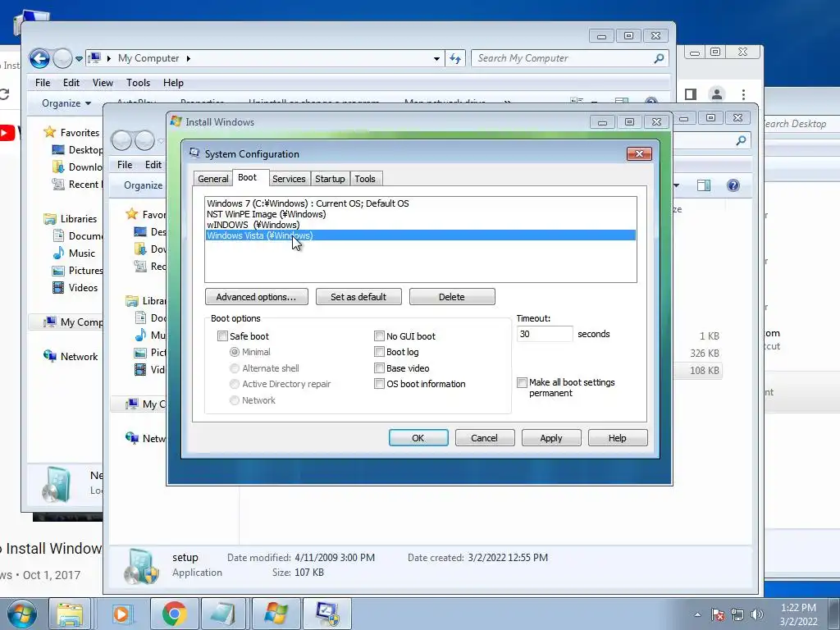Screen dimensions: 840x630
Task: Choose Active Directory repair radio button
Action: click(234, 384)
